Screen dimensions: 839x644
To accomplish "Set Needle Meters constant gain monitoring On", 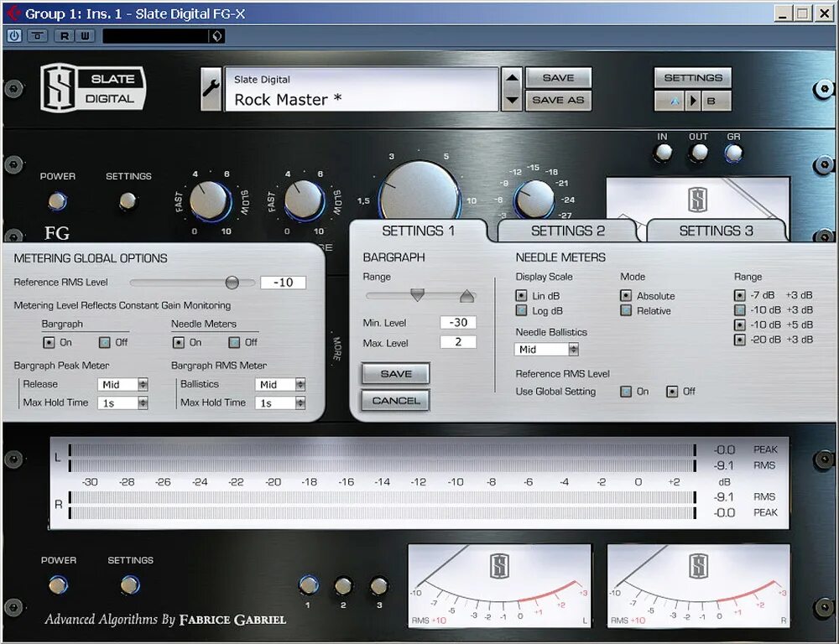I will 178,342.
